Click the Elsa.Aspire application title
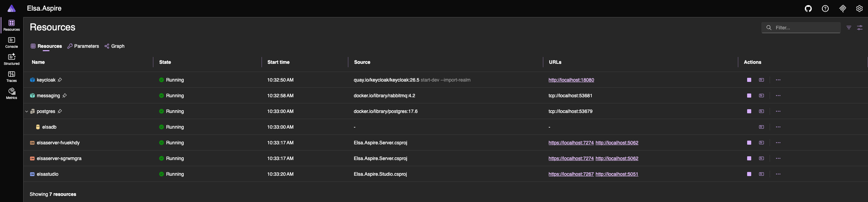 (x=44, y=9)
